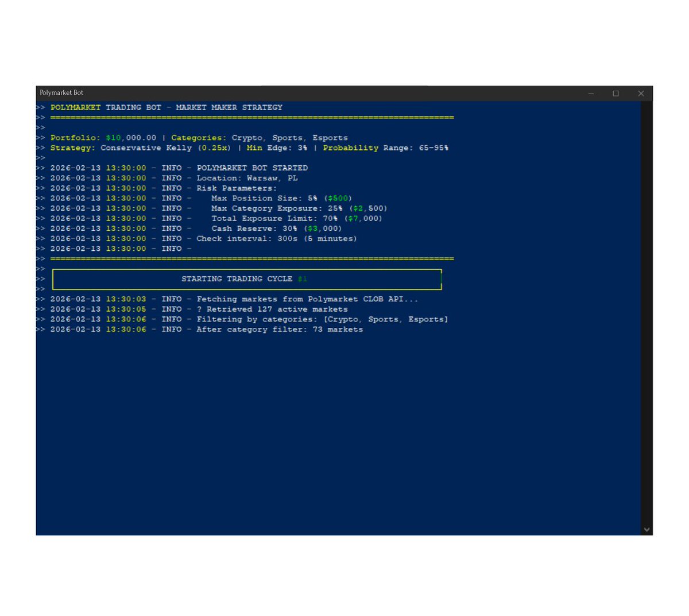The image size is (689, 616).
Task: Click the 'STARTING TRADING CYCLE #1' banner text
Action: point(245,279)
